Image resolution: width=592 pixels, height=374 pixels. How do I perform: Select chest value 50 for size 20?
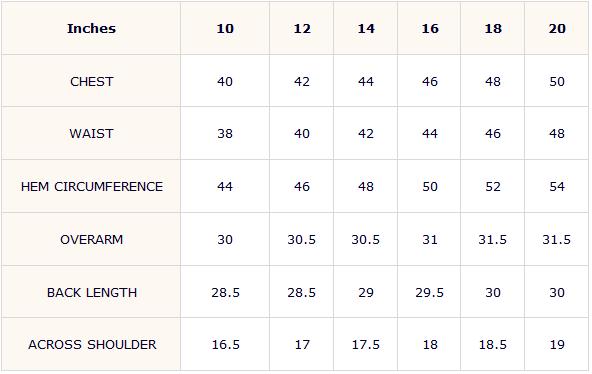coord(557,82)
